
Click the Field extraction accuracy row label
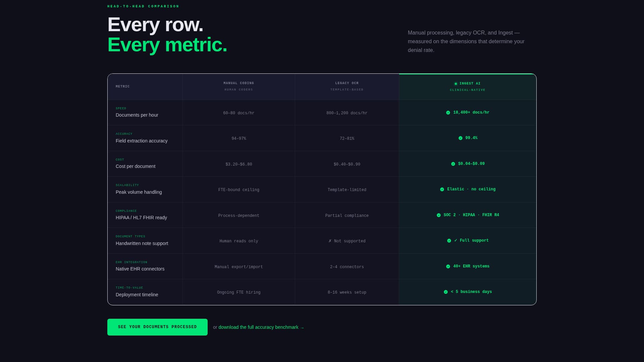point(142,141)
